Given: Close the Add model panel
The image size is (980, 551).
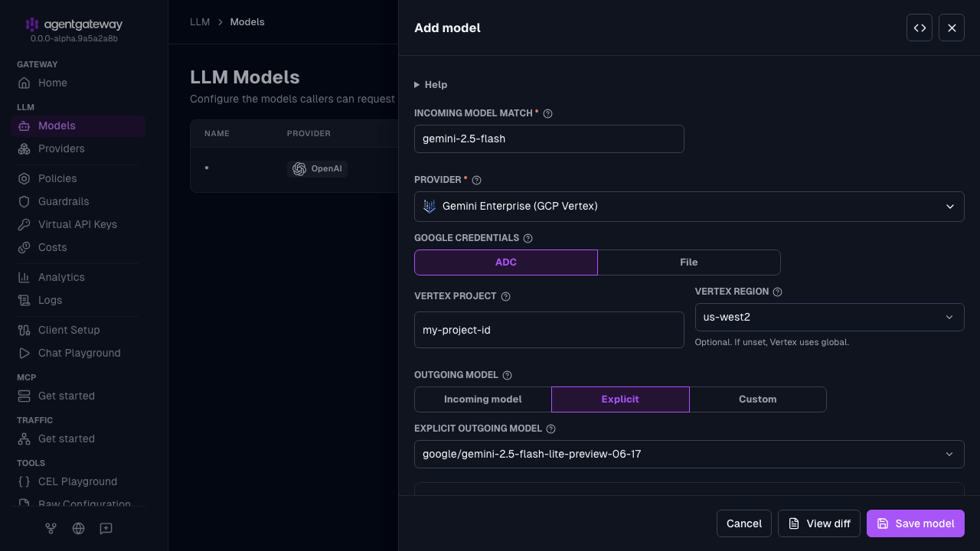Looking at the screenshot, I should pos(952,28).
